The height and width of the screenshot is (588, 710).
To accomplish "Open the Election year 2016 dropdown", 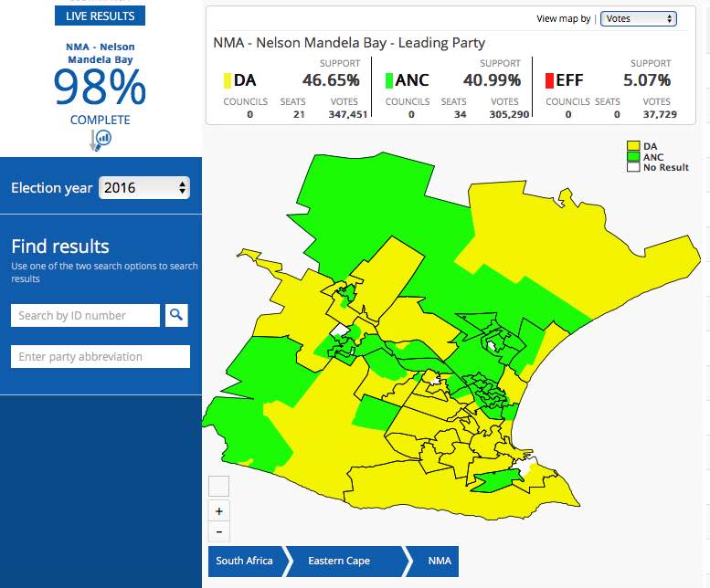I will 144,188.
